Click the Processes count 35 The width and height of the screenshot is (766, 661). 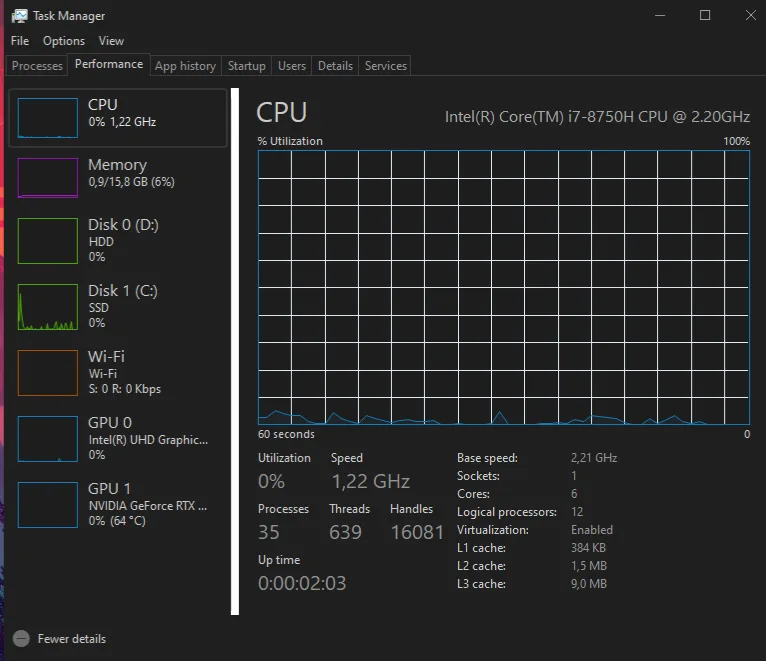(269, 533)
